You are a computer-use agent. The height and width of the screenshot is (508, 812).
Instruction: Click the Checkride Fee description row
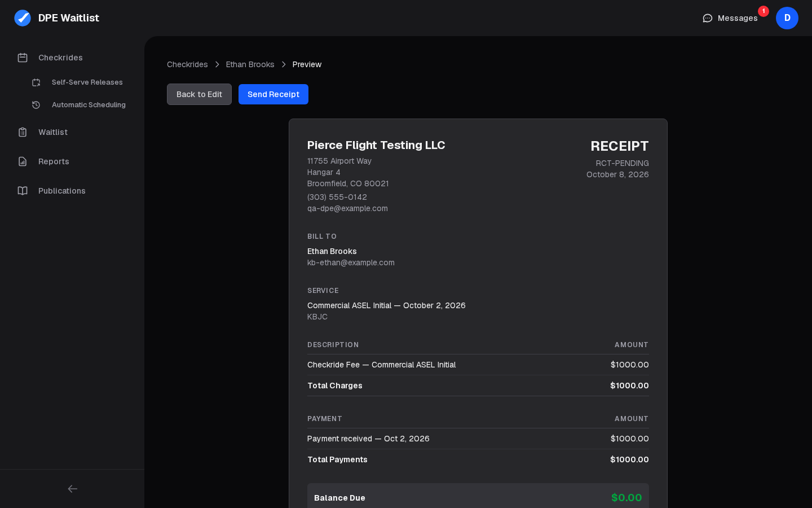pyautogui.click(x=478, y=365)
